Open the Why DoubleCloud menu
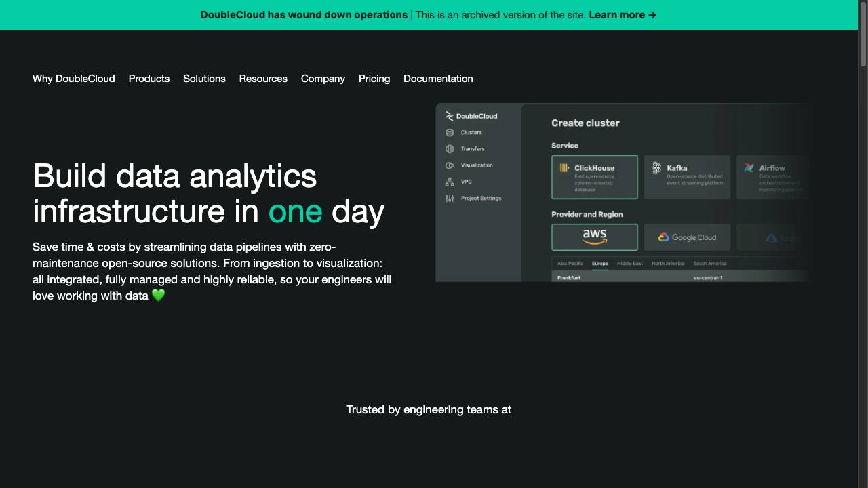The width and height of the screenshot is (868, 488). point(74,79)
